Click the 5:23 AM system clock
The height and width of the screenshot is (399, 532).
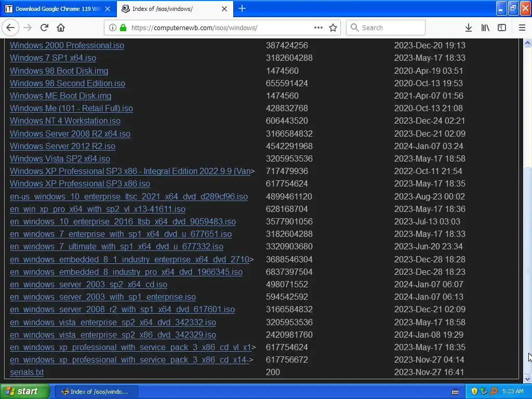coord(513,392)
